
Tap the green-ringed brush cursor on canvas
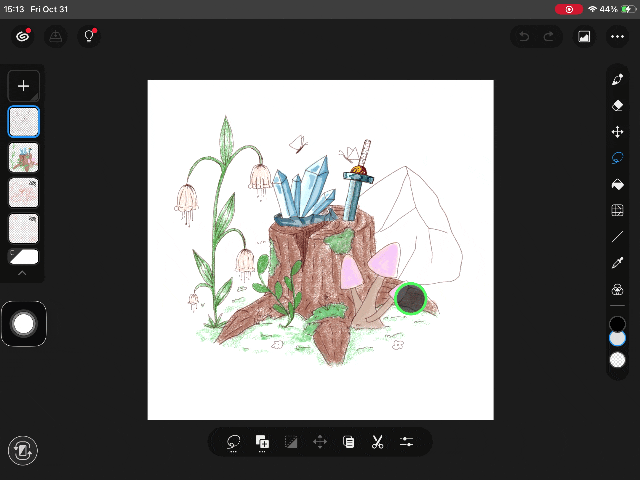[410, 298]
